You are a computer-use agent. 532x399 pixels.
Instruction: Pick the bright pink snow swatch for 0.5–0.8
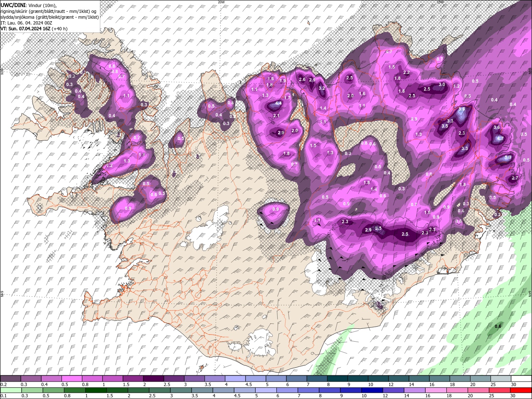pos(71,379)
